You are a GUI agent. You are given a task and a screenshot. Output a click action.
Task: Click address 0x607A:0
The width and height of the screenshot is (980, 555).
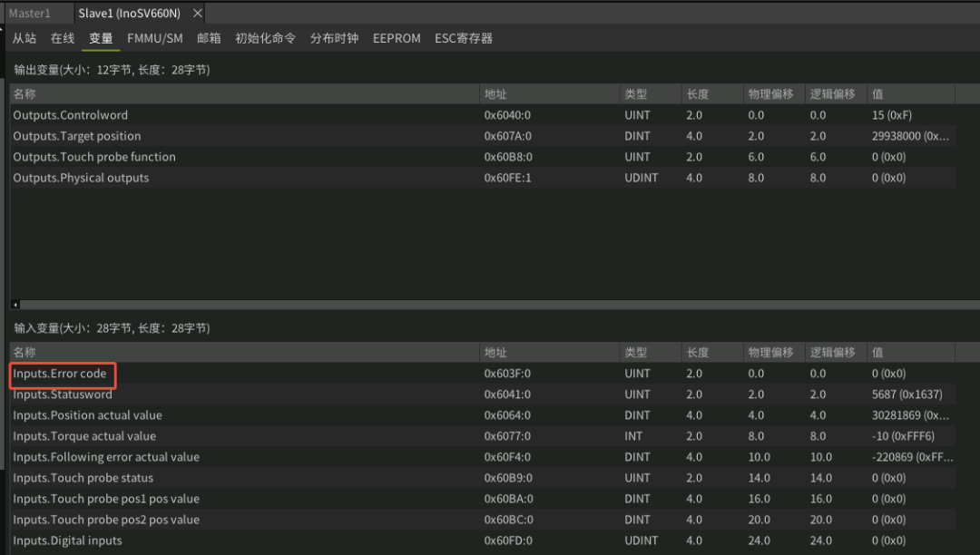(507, 136)
